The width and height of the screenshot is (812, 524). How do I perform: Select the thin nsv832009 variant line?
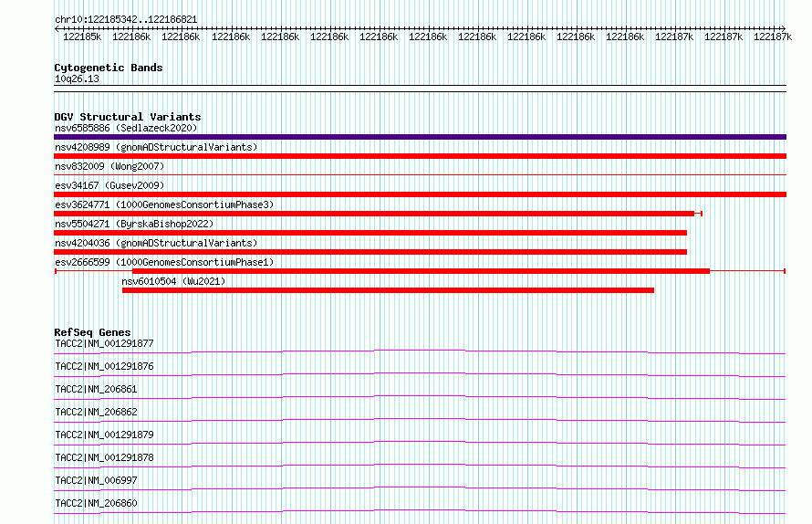click(420, 175)
